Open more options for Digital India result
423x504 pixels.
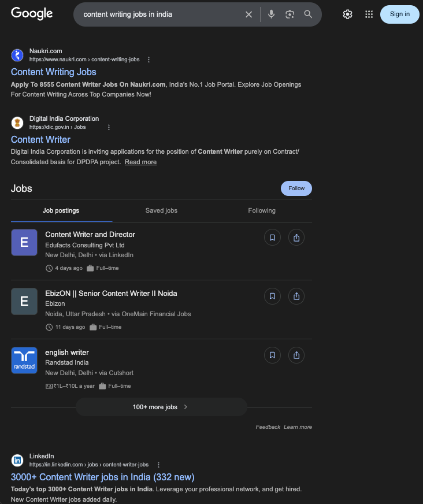[x=109, y=127]
